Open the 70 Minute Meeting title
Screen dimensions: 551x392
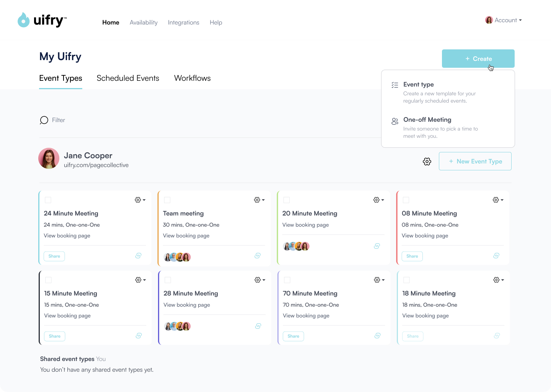pos(310,294)
